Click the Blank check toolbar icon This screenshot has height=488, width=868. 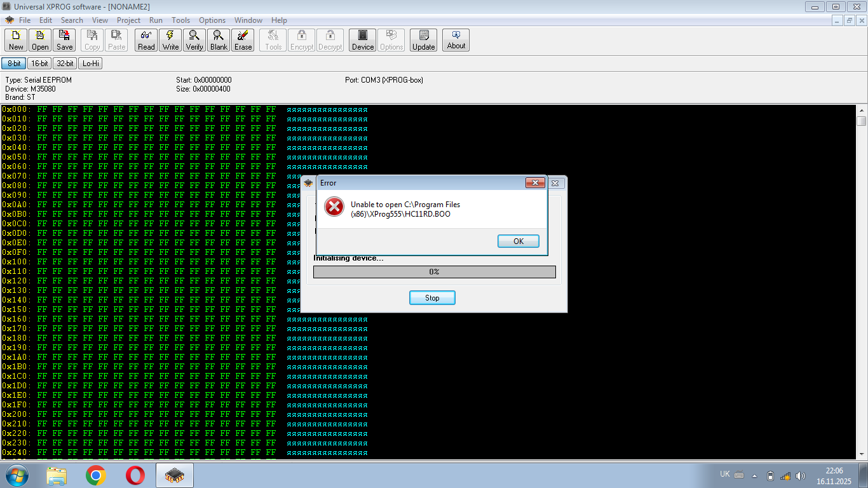coord(219,40)
